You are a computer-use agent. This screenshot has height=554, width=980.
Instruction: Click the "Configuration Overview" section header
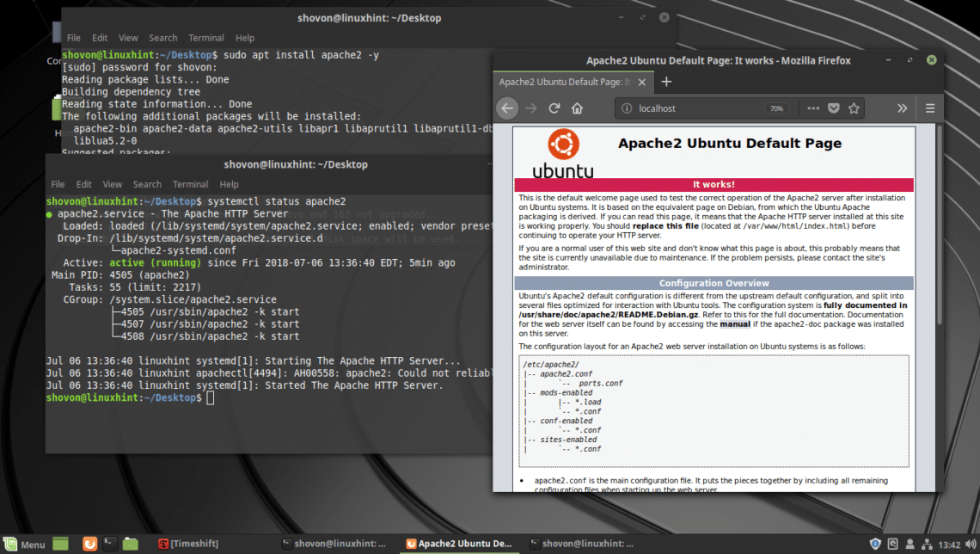pyautogui.click(x=714, y=283)
